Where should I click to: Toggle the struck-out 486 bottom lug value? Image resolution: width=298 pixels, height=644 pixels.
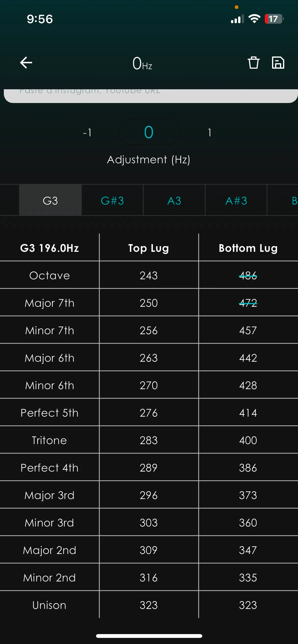248,275
